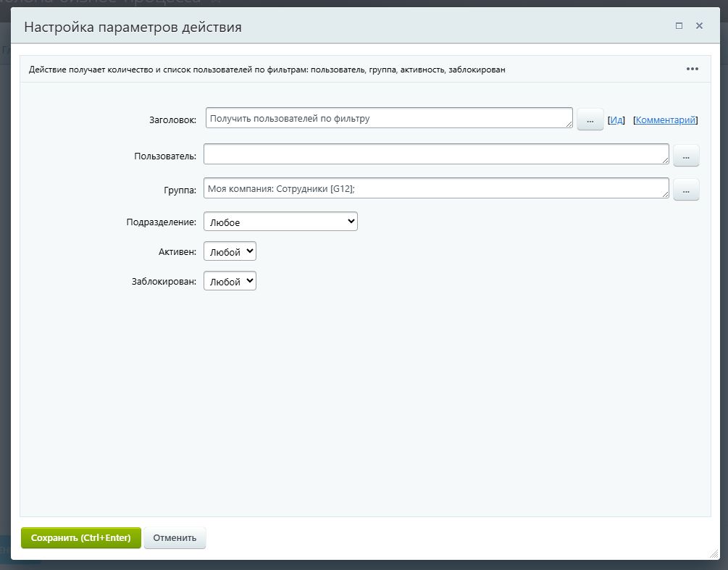Open the Заблокирован dropdown

230,281
